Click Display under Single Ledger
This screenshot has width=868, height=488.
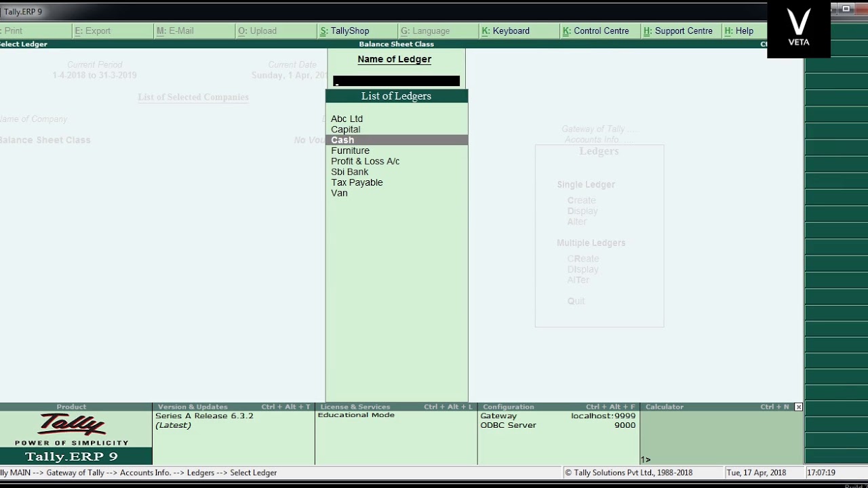(583, 211)
